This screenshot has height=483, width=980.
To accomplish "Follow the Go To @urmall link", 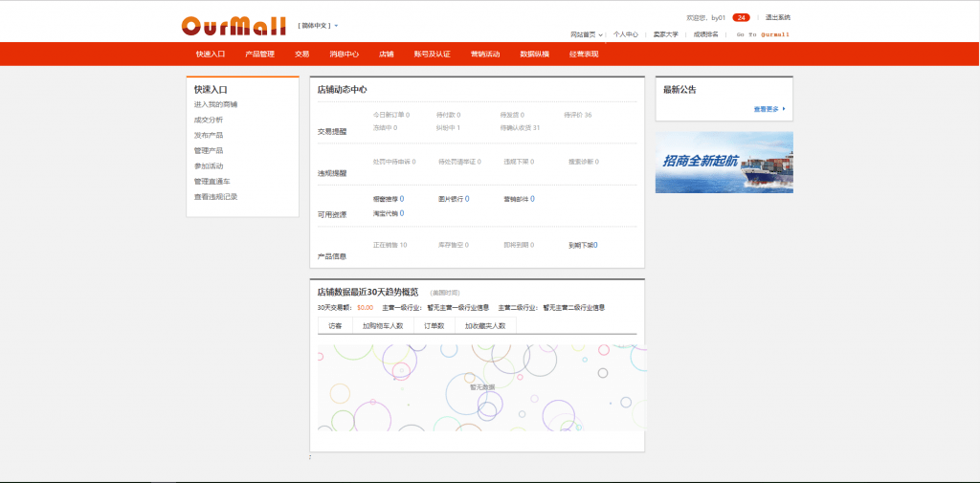I will [762, 34].
